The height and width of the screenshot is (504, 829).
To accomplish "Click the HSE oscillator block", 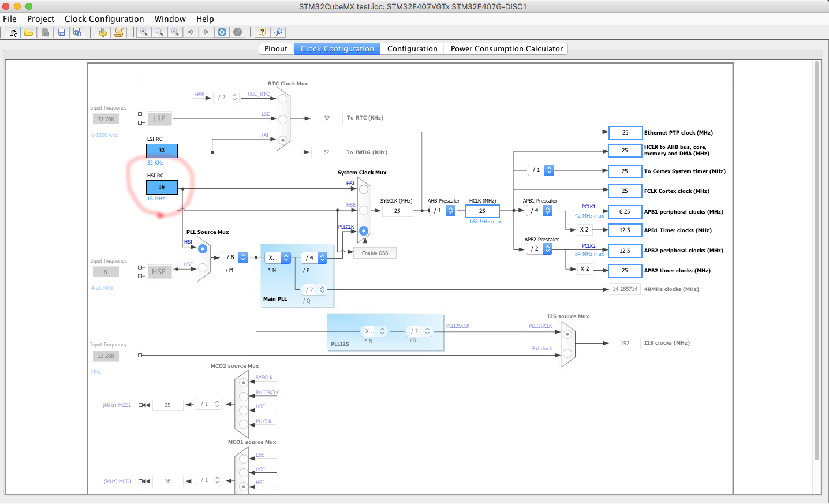I will [159, 271].
